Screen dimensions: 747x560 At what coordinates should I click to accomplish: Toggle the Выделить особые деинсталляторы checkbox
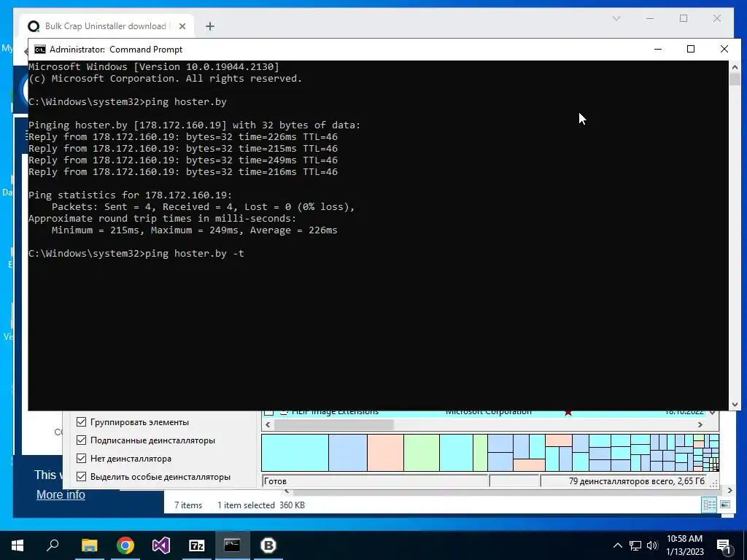(x=82, y=477)
